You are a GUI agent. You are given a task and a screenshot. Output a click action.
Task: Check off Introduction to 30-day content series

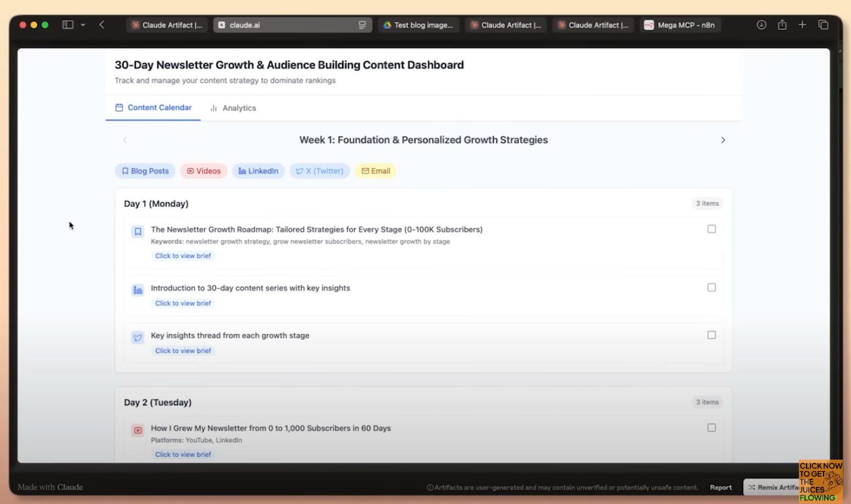[x=712, y=288]
